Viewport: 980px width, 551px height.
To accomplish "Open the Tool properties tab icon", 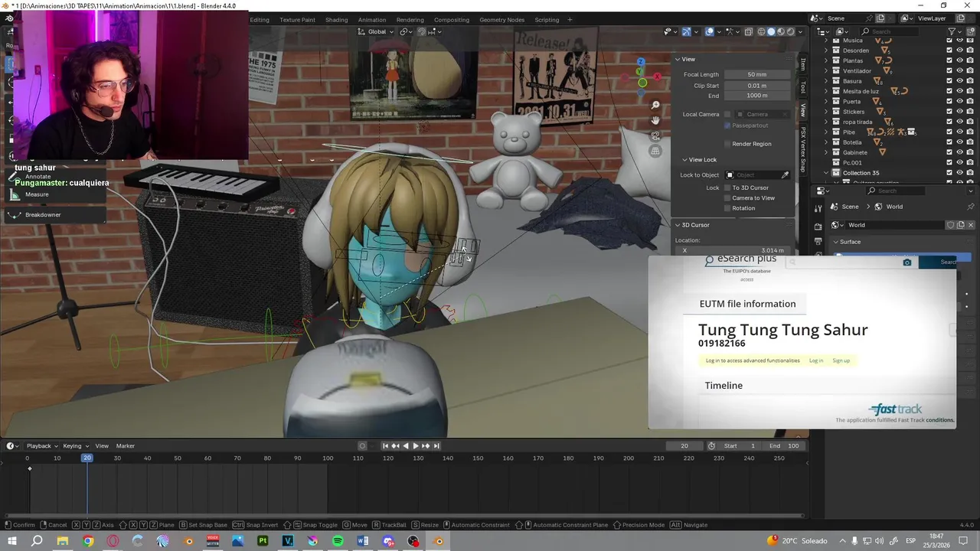I will point(818,207).
